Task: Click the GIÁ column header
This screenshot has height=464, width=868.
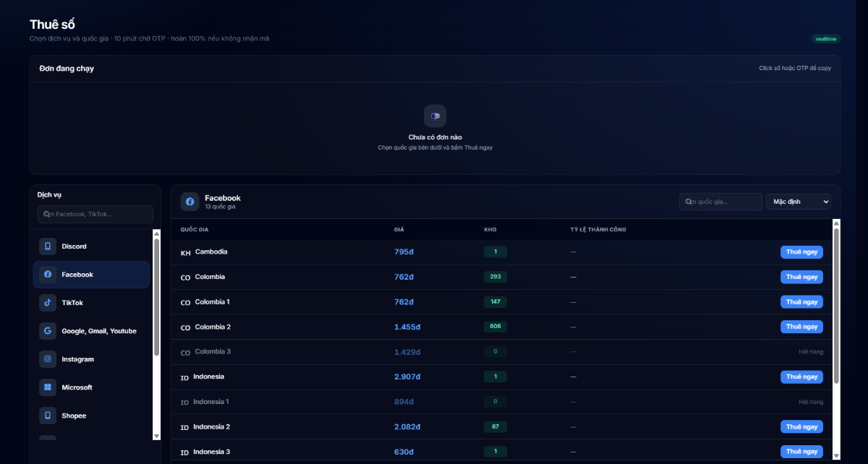Action: coord(399,230)
